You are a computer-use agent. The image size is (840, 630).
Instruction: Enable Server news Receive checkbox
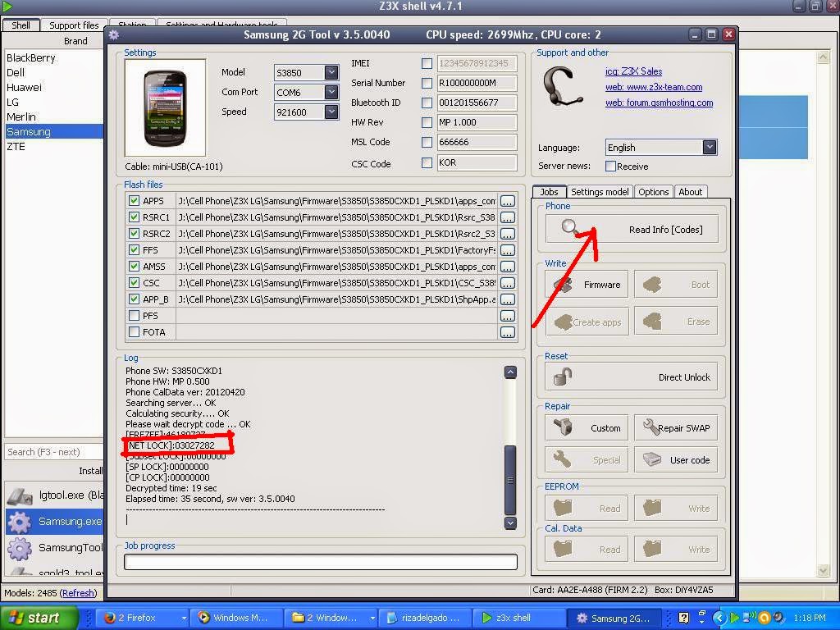click(x=610, y=166)
